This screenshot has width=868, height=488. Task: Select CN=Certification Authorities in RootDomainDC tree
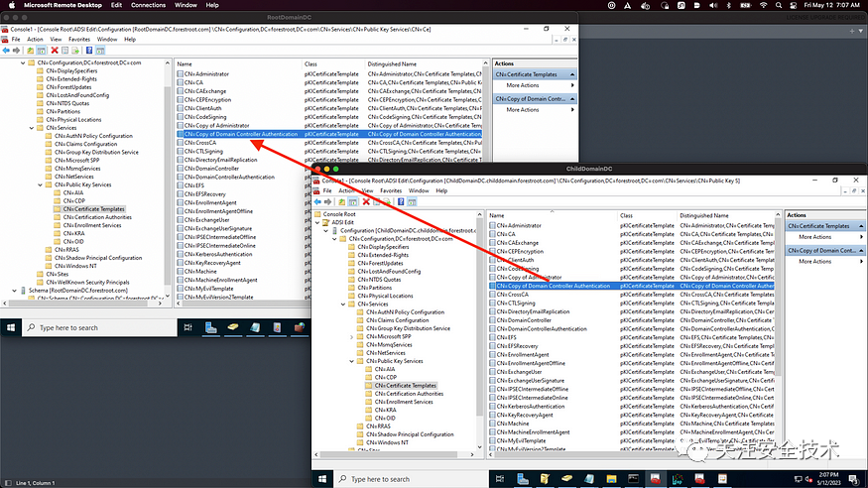pos(97,217)
